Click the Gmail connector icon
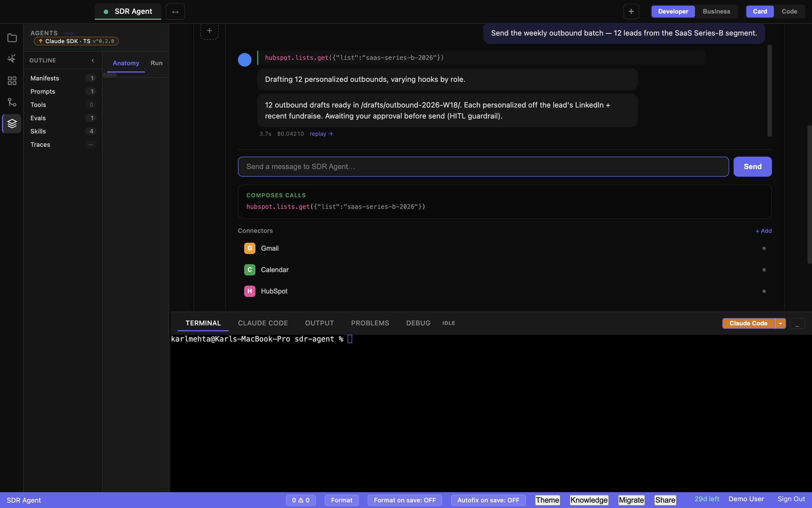 (250, 248)
